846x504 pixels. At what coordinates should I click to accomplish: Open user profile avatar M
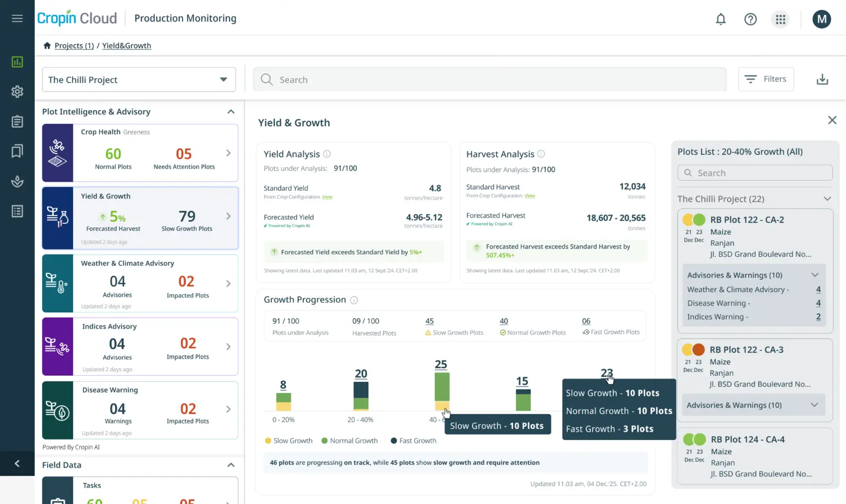coord(822,20)
